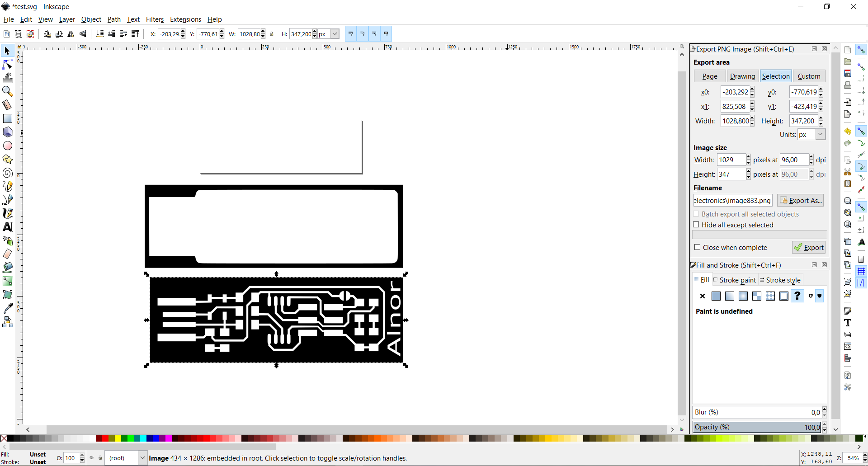
Task: Select the Rectangle tool
Action: 7,118
